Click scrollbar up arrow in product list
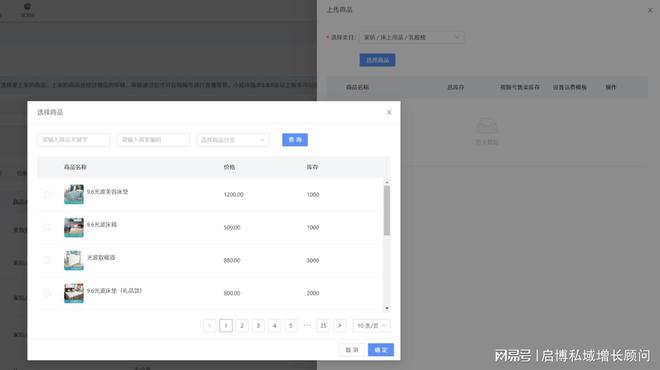 click(x=387, y=182)
